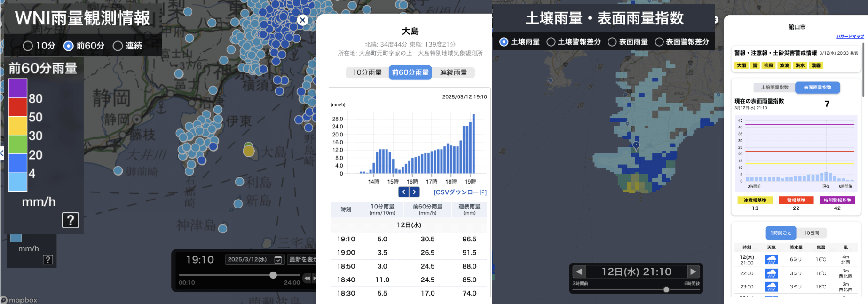Image resolution: width=868 pixels, height=304 pixels.
Task: Click the location pin marker on Tateyama
Action: coord(636,145)
